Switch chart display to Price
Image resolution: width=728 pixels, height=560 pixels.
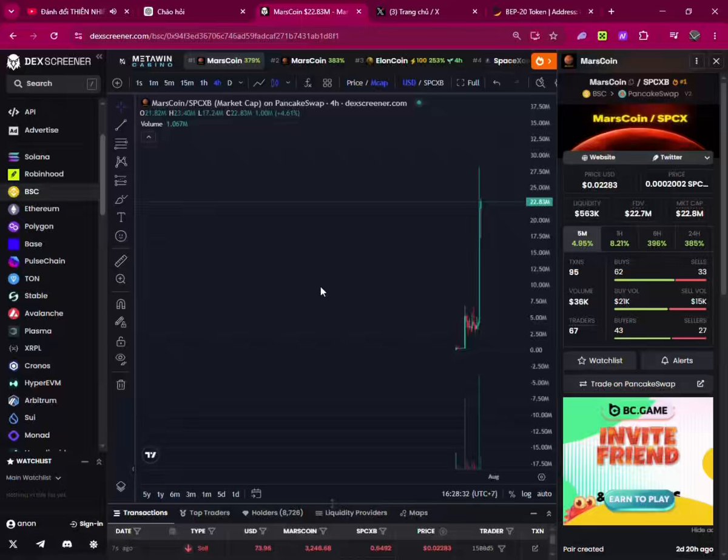coord(354,83)
